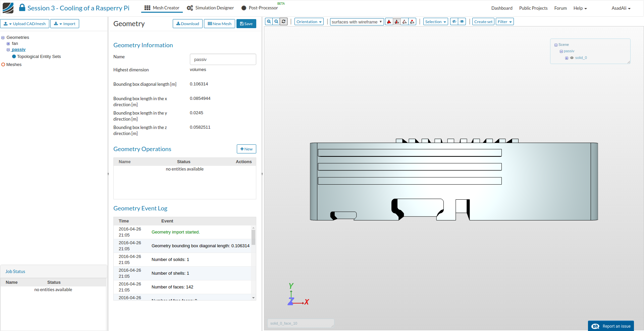Select the wireframe tetrahedron edge pick mode
Image resolution: width=644 pixels, height=331 pixels.
click(405, 22)
